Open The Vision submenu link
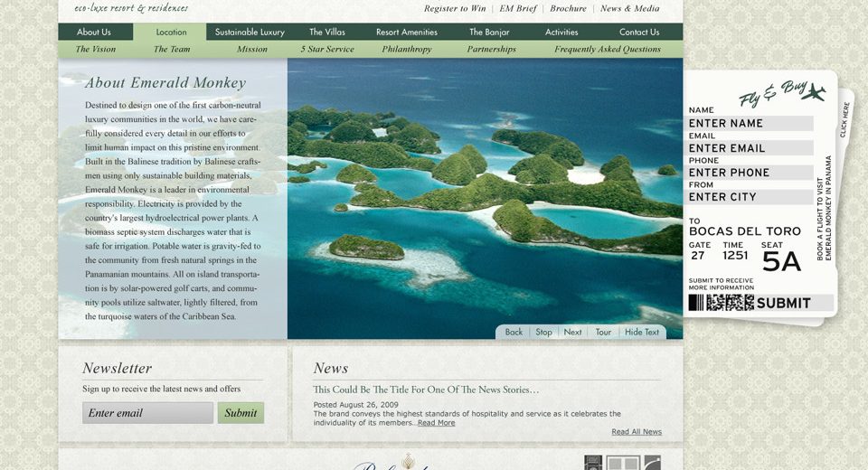The image size is (868, 470). pyautogui.click(x=96, y=50)
